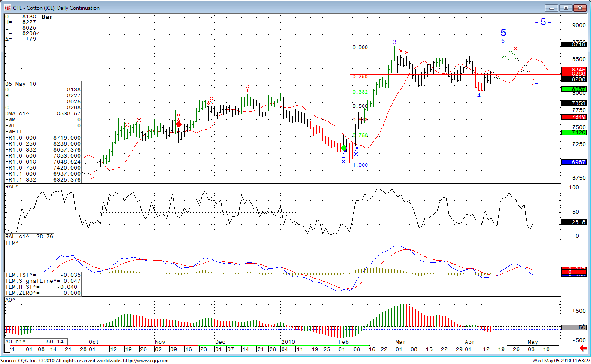Select the Bar chart type label
This screenshot has height=364, width=591.
tap(47, 17)
